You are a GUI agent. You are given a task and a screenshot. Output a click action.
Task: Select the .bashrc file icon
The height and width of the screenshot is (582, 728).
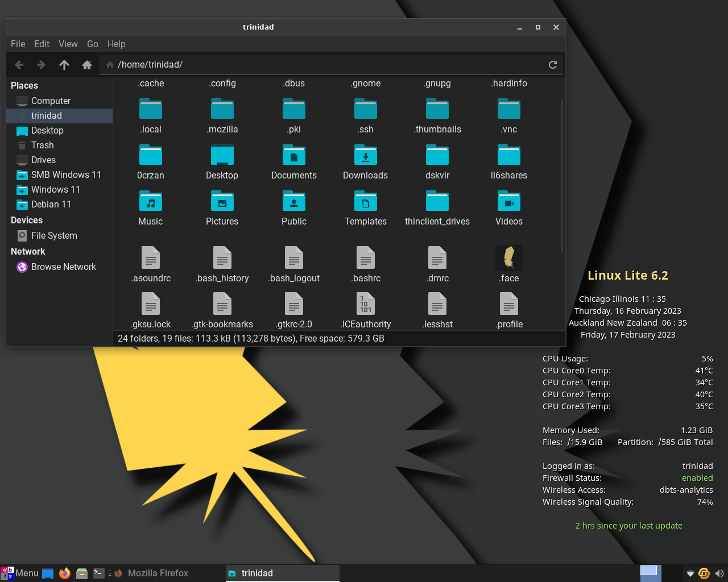coord(366,257)
